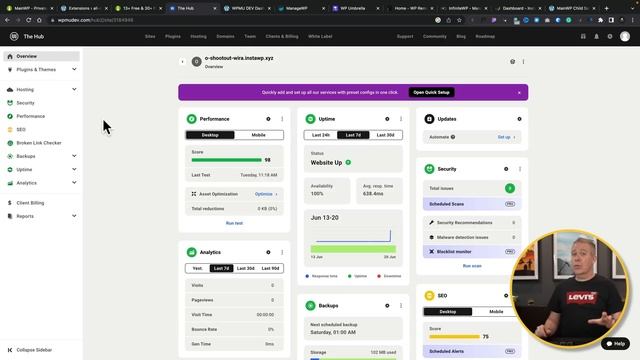
Task: Click the Open Quick Setup button
Action: tap(431, 92)
